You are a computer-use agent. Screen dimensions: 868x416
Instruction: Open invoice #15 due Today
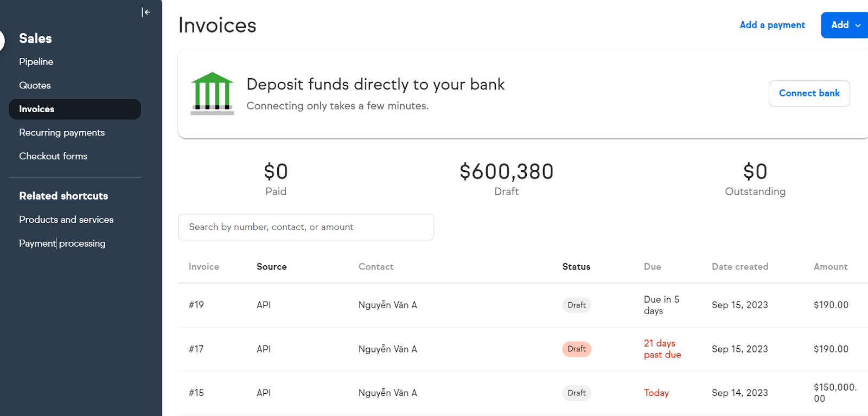523,393
